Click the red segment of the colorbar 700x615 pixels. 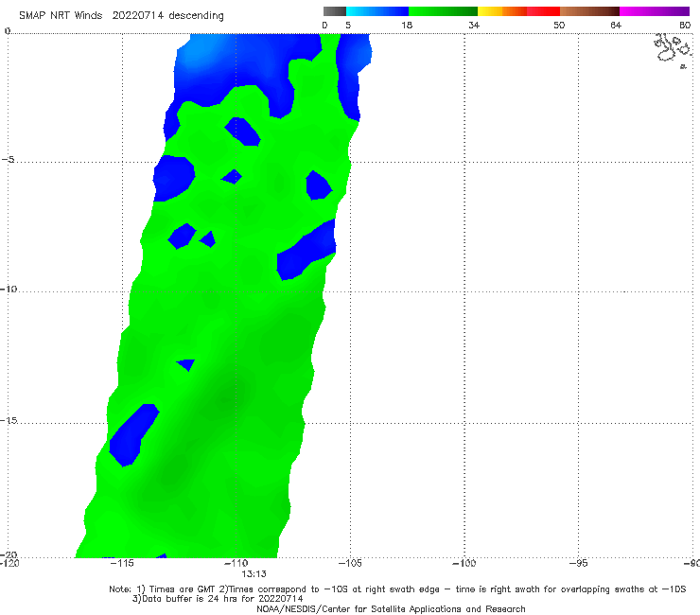543,11
